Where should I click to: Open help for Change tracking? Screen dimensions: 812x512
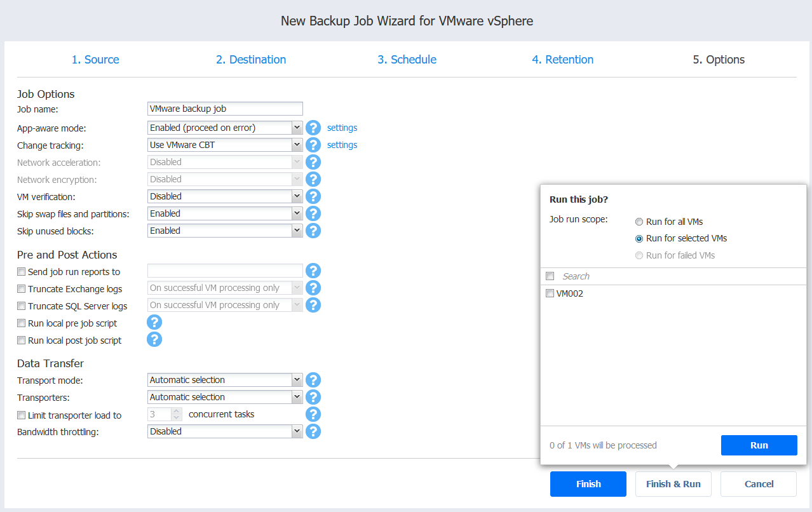pyautogui.click(x=313, y=145)
